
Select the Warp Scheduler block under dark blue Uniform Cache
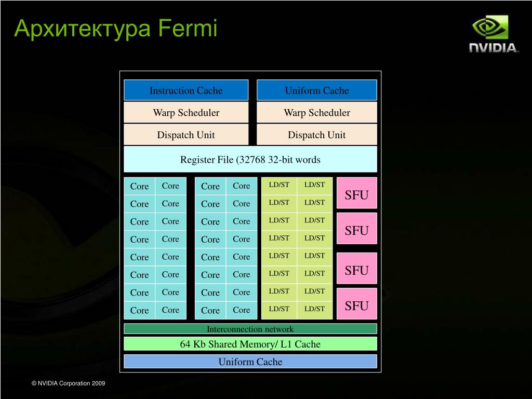click(317, 112)
